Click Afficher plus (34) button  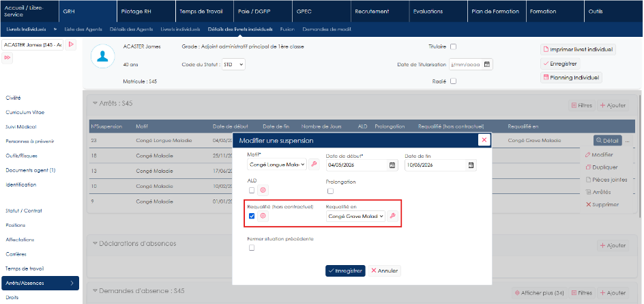[x=540, y=293]
